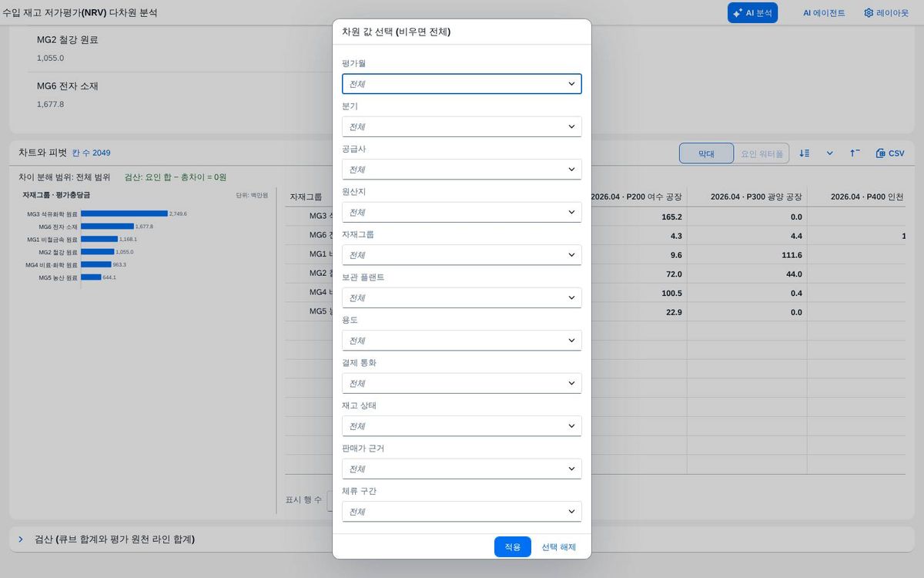Open the 체류 구간 dropdown
The height and width of the screenshot is (578, 924).
point(462,512)
